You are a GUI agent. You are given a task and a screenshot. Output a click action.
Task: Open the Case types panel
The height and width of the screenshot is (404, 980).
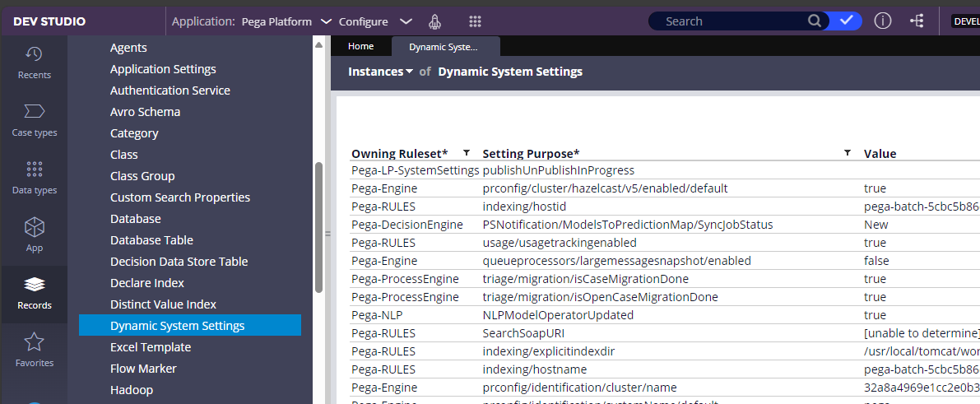34,120
